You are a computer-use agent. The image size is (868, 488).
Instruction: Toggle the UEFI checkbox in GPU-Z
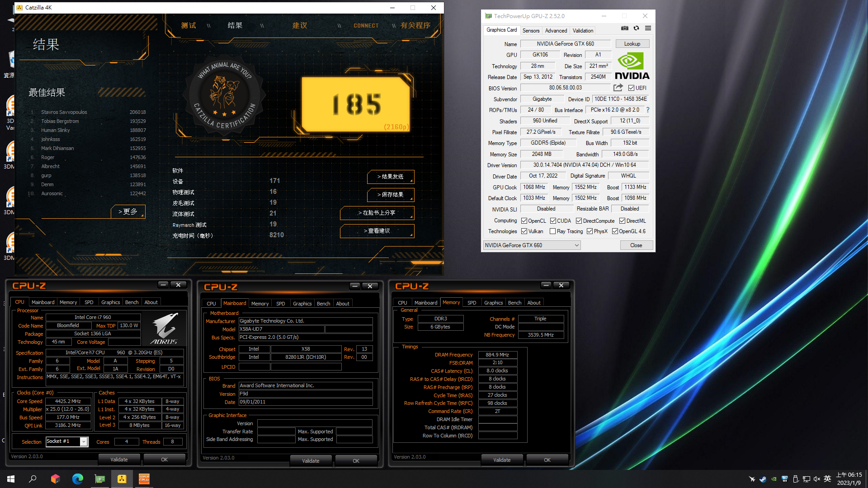click(x=631, y=88)
